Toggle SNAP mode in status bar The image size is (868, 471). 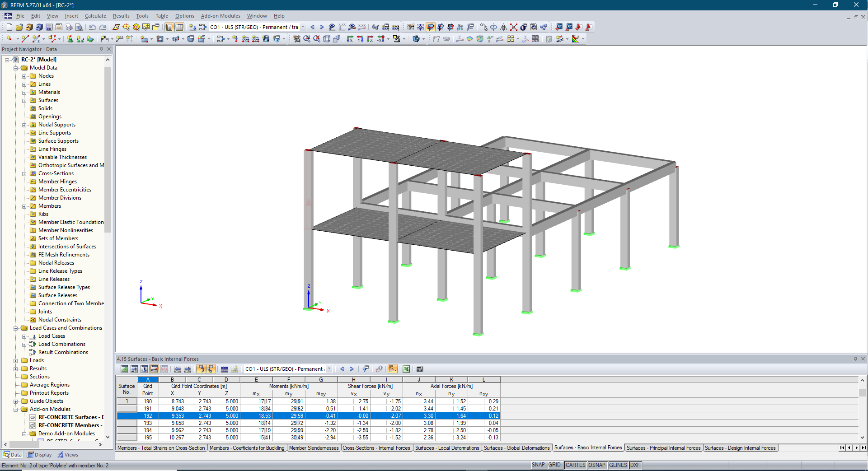click(538, 465)
